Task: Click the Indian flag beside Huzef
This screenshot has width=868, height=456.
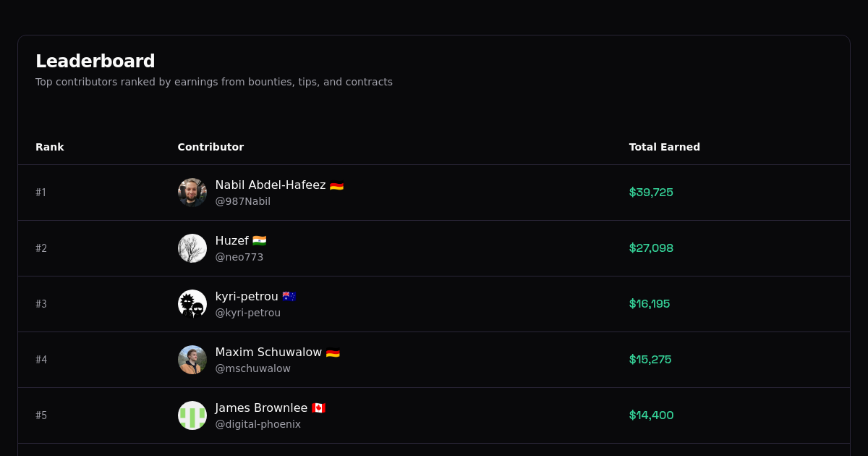Action: (260, 240)
